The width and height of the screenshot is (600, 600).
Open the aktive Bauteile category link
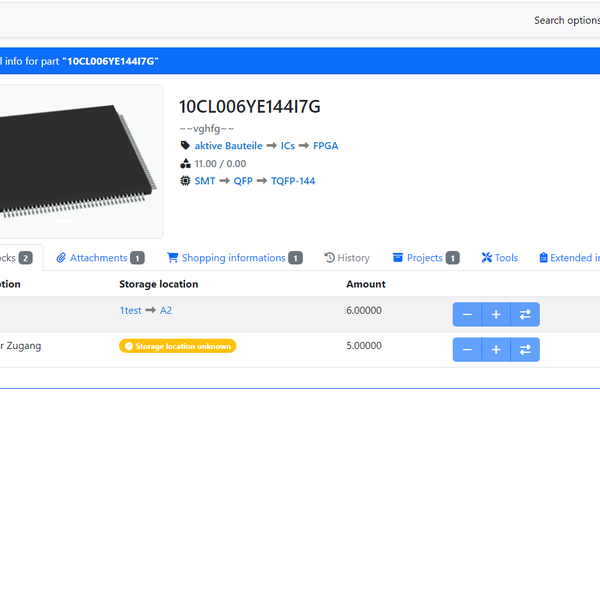tap(228, 146)
